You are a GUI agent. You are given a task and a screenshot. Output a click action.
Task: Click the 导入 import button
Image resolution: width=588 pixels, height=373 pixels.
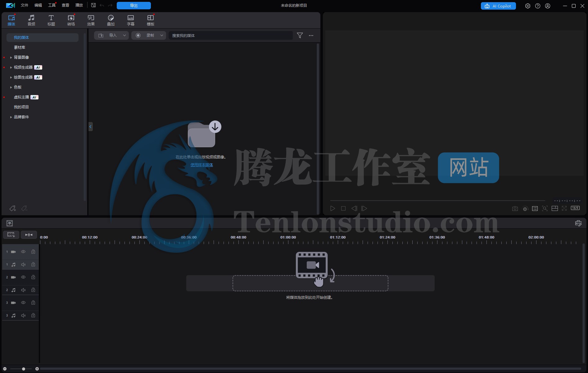(108, 35)
